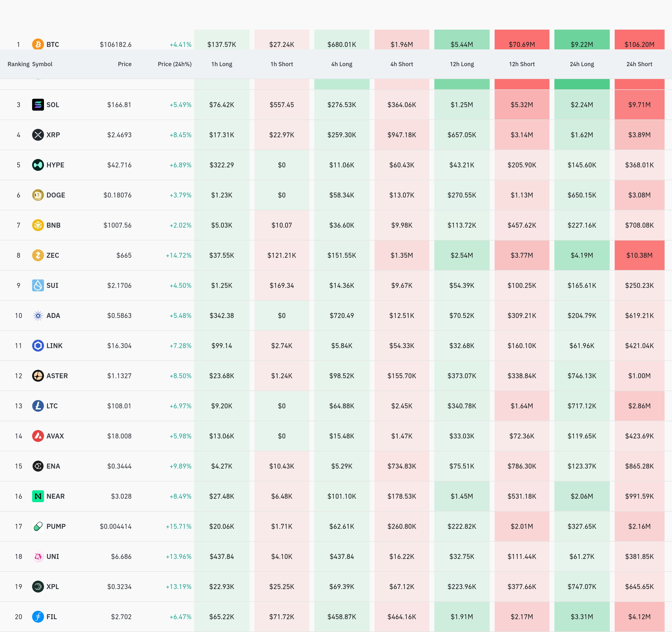Click the Bitcoin BTC coin icon
672x632 pixels.
point(38,44)
